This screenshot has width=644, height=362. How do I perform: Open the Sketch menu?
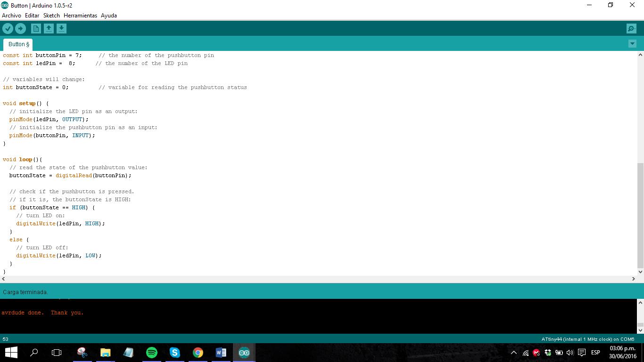[51, 16]
